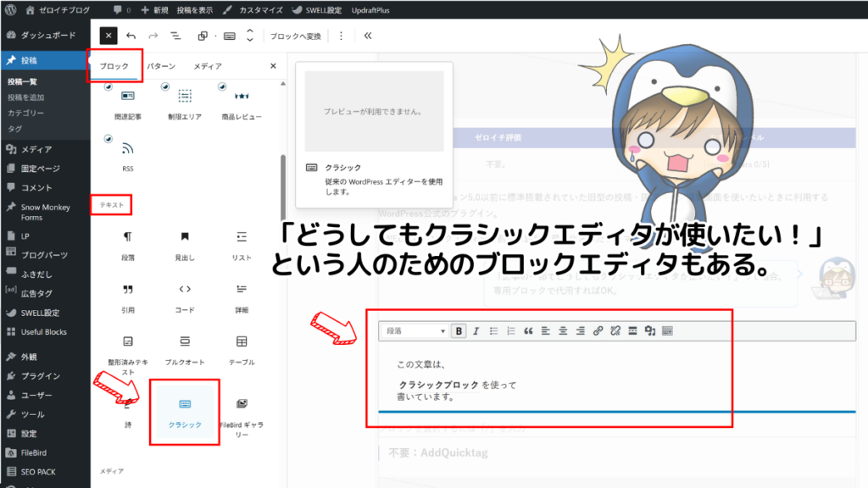This screenshot has height=488, width=868.
Task: Insert the プルクオート pullquote block
Action: 185,350
